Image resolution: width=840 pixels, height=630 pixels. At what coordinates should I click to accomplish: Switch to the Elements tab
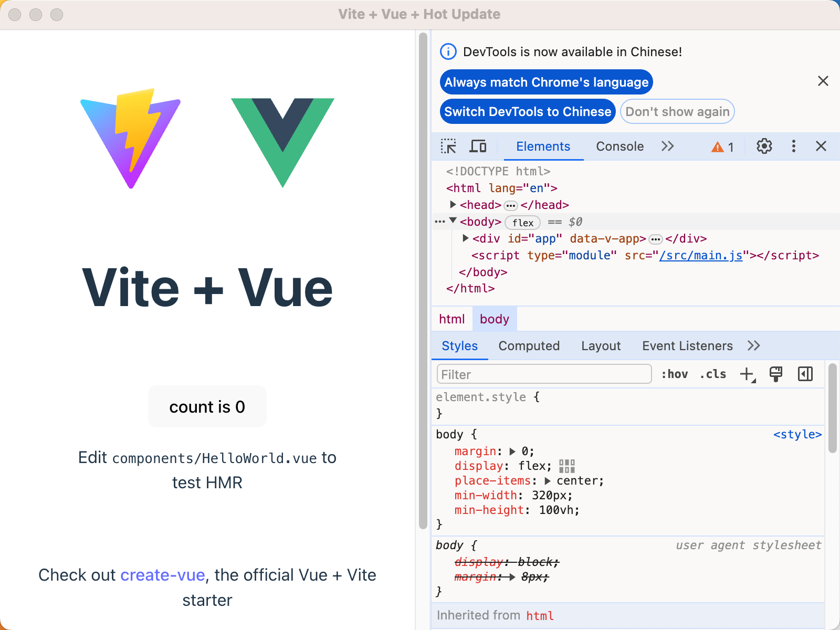[x=543, y=146]
